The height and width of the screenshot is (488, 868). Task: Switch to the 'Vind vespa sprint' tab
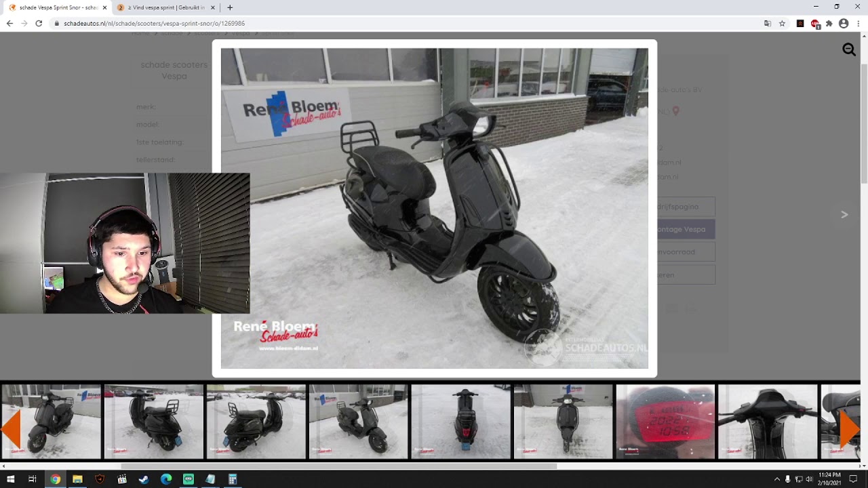pos(165,7)
